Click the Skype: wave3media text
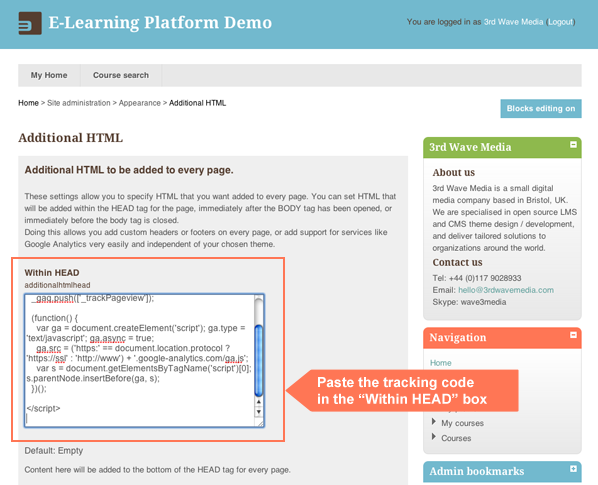This screenshot has width=598, height=485. tap(469, 302)
